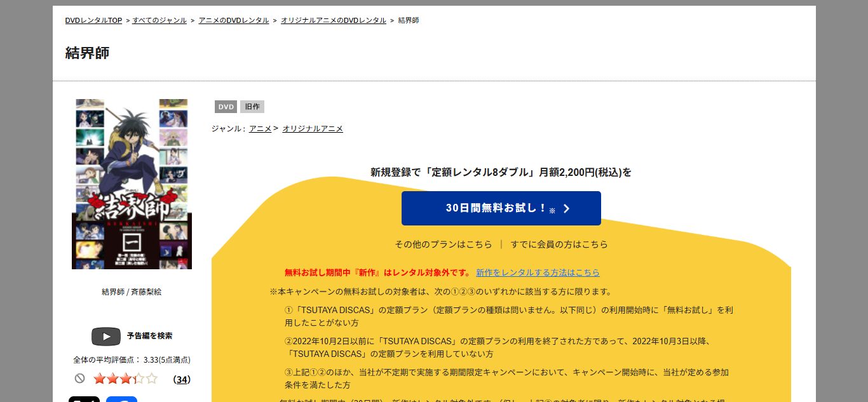The height and width of the screenshot is (402, 868).
Task: Open the DVDレンタルTOP breadcrumb
Action: [x=93, y=20]
